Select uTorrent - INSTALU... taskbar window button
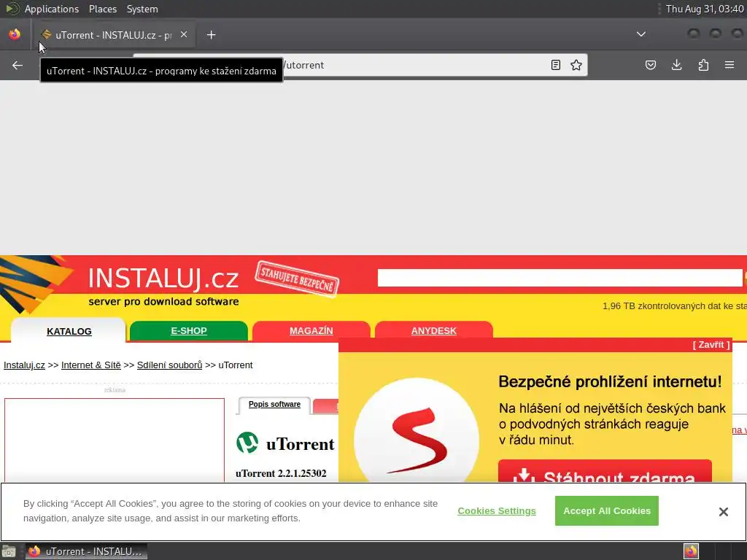The height and width of the screenshot is (560, 747). pyautogui.click(x=86, y=551)
